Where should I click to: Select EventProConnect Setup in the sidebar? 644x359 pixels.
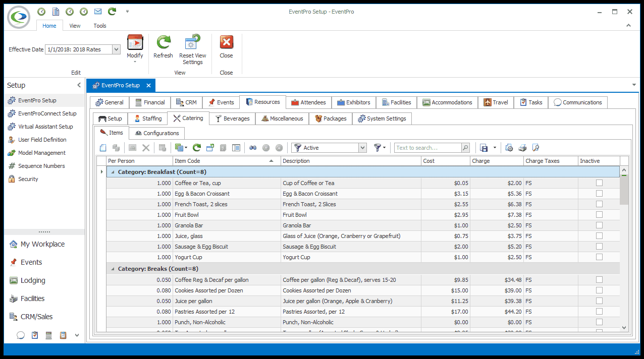[x=44, y=113]
